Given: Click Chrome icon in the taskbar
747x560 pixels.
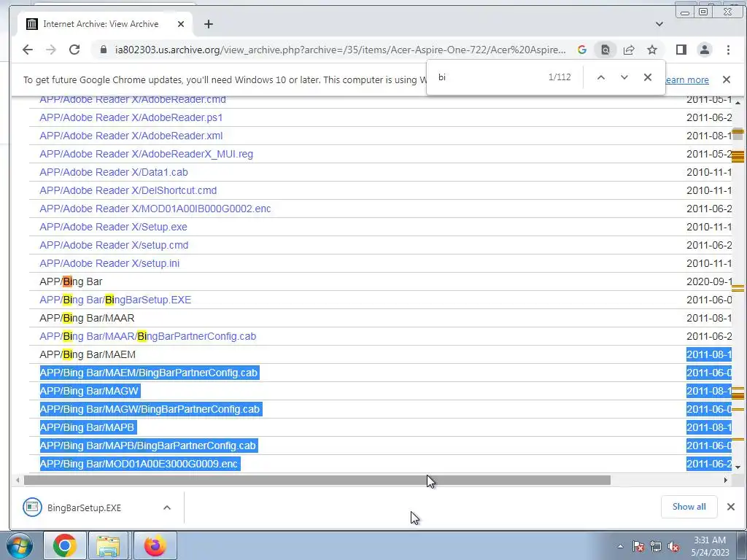Looking at the screenshot, I should (x=65, y=545).
